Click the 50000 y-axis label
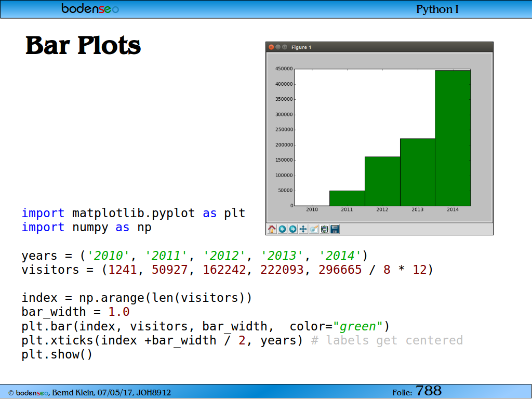 (x=285, y=190)
